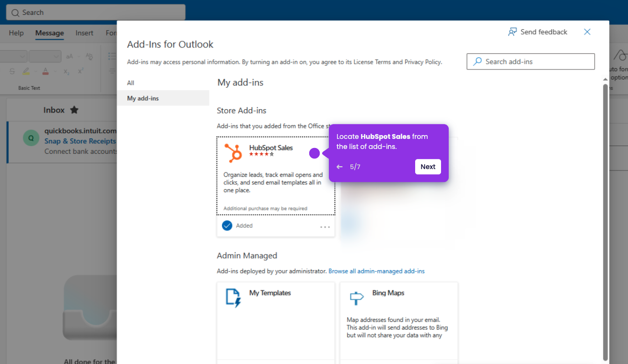The height and width of the screenshot is (364, 628).
Task: Click the HubSpot sprocket logo icon
Action: point(233,153)
